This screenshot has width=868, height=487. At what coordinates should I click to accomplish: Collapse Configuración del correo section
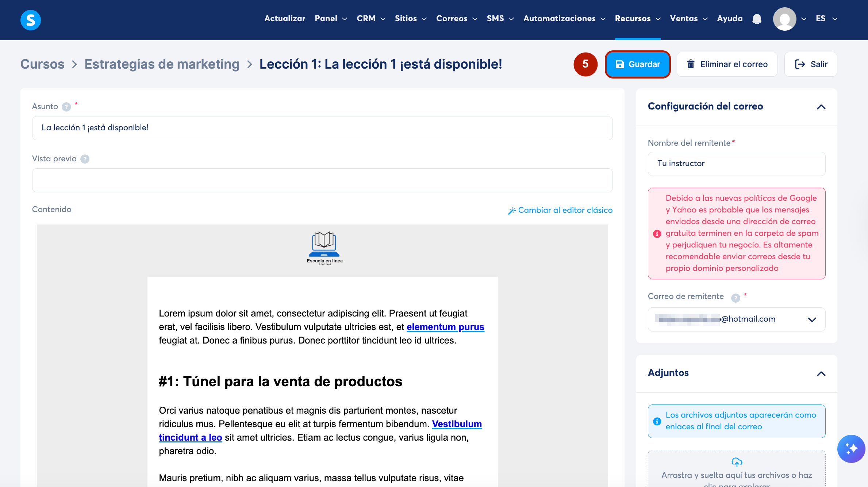[x=821, y=107]
